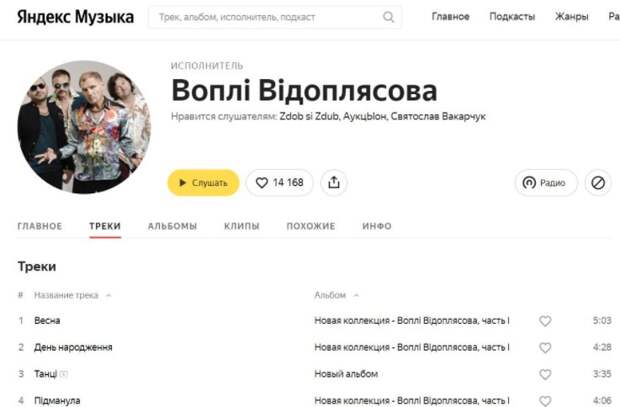Click the Яндекс Музыка logo
620x407 pixels.
pos(75,17)
